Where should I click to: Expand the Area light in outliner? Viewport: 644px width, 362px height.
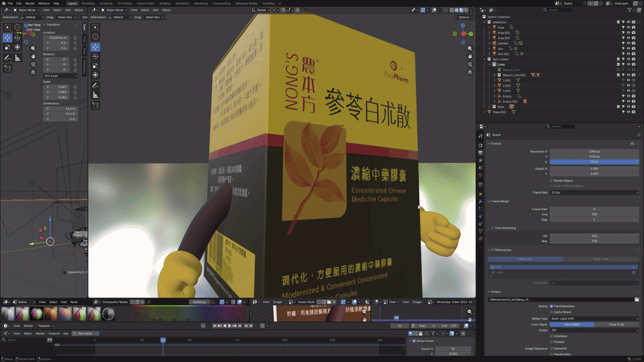(x=489, y=27)
